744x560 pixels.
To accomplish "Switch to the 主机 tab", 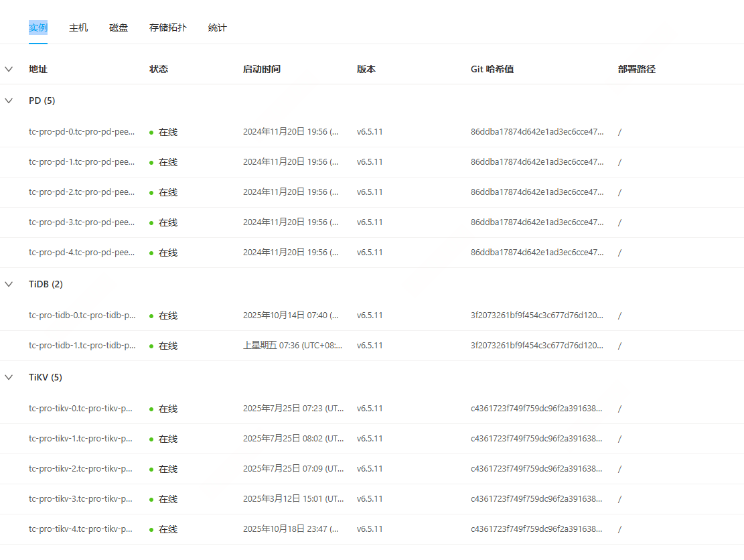I will [78, 28].
